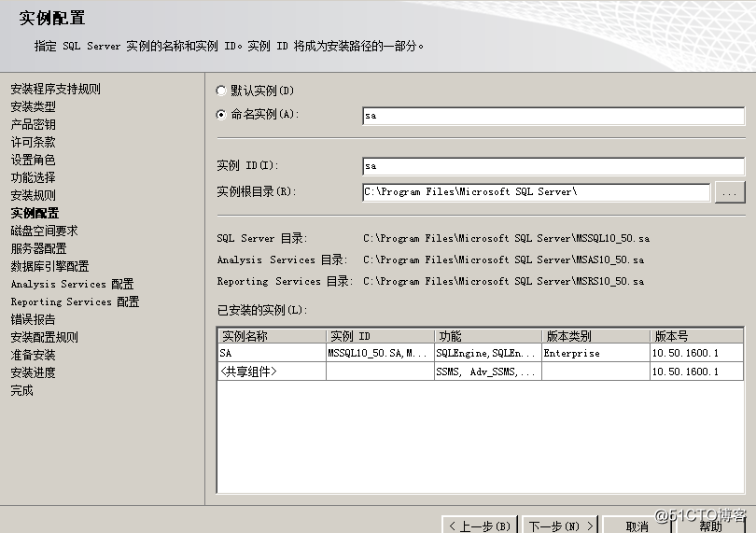Click the 版本类别 column header

click(x=596, y=336)
